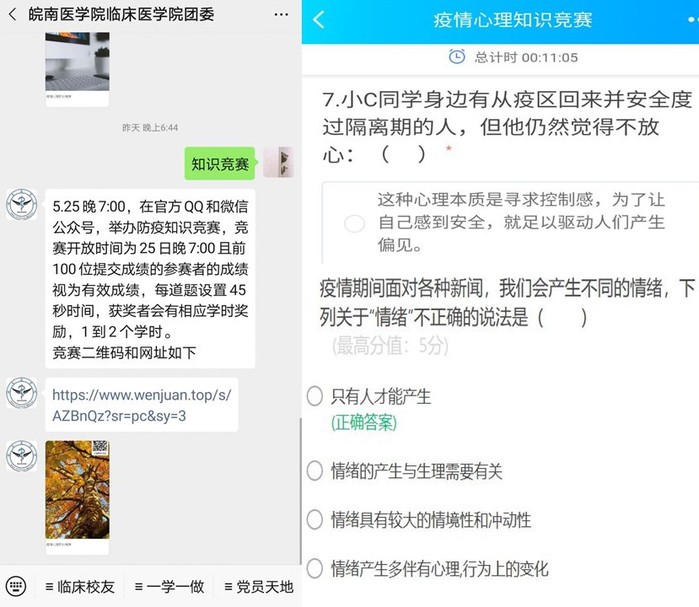The image size is (699, 607).
Task: Open the autumn tree QR code image
Action: (x=77, y=497)
